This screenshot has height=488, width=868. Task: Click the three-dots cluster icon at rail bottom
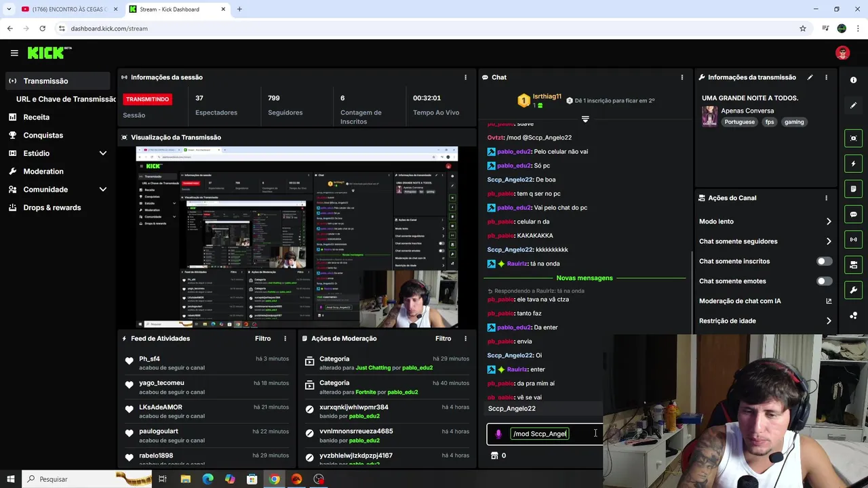853,316
